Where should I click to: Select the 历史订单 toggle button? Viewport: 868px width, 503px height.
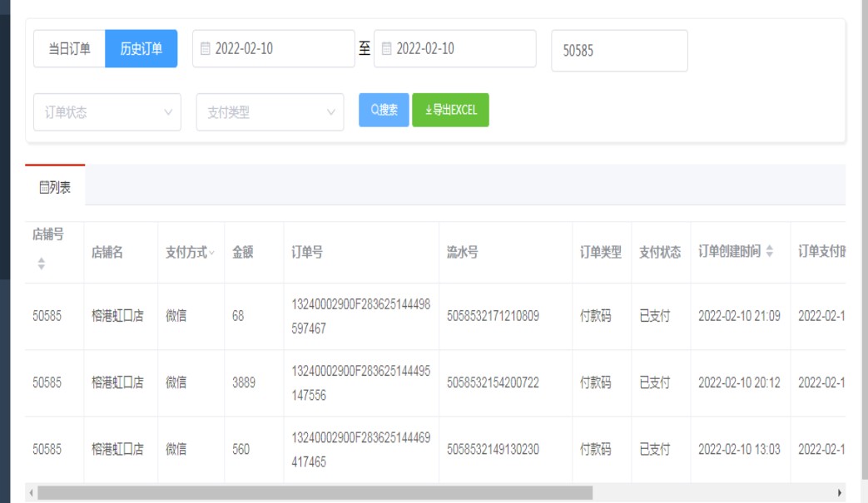coord(141,49)
